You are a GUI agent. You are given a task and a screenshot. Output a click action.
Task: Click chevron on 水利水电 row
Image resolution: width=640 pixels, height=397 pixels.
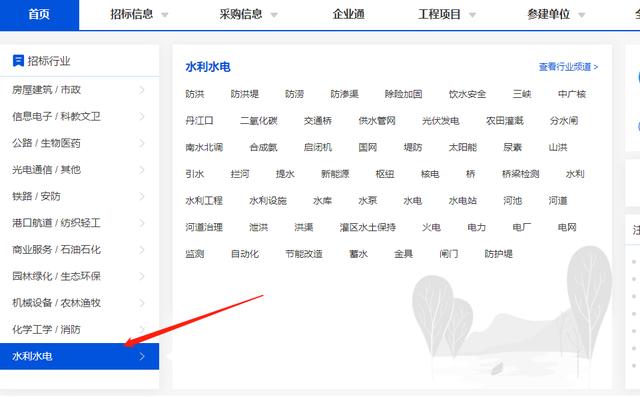point(142,356)
